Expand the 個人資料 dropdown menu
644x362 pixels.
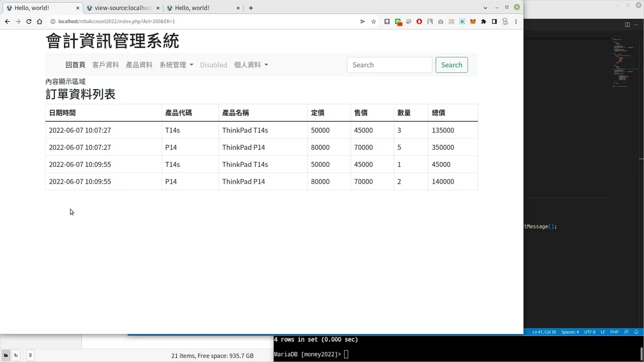click(251, 65)
